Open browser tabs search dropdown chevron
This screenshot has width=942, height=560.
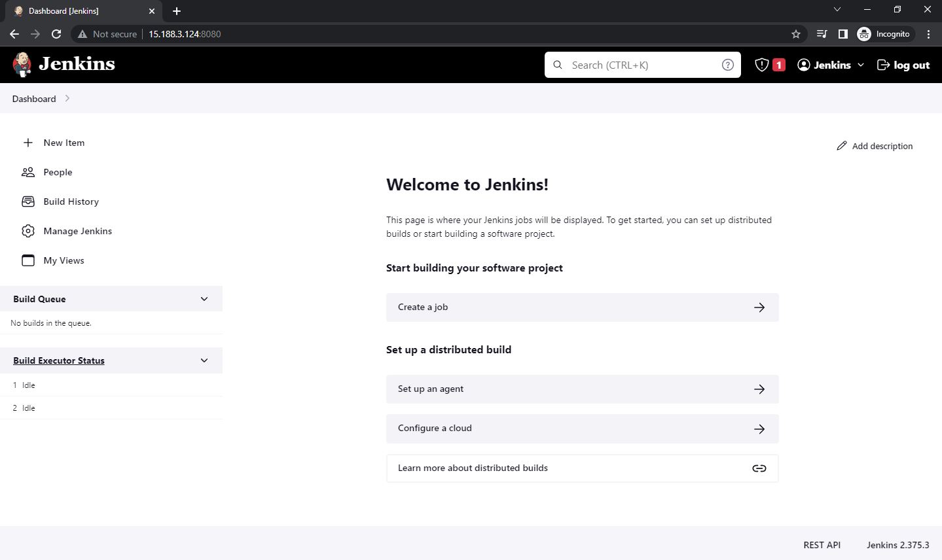[x=837, y=10]
